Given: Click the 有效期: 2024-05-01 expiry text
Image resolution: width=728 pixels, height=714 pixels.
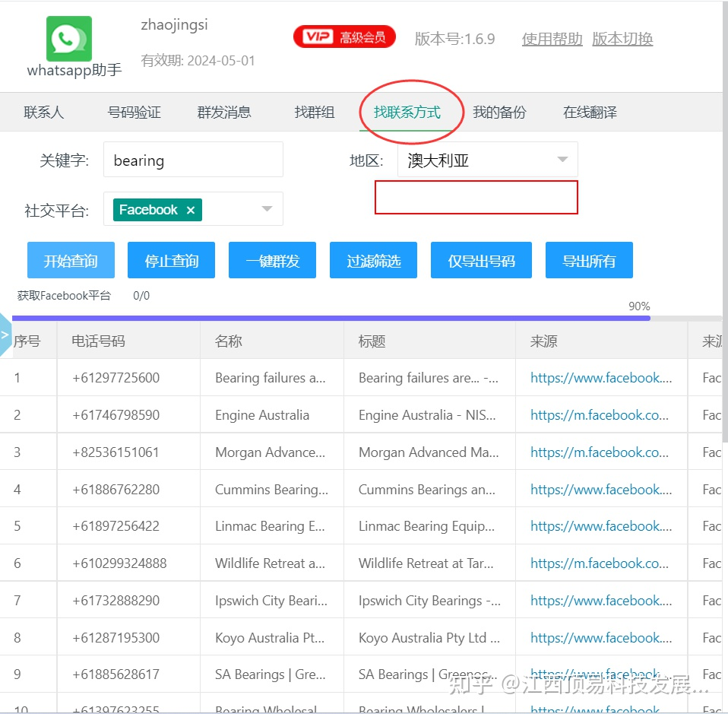Looking at the screenshot, I should pos(198,60).
